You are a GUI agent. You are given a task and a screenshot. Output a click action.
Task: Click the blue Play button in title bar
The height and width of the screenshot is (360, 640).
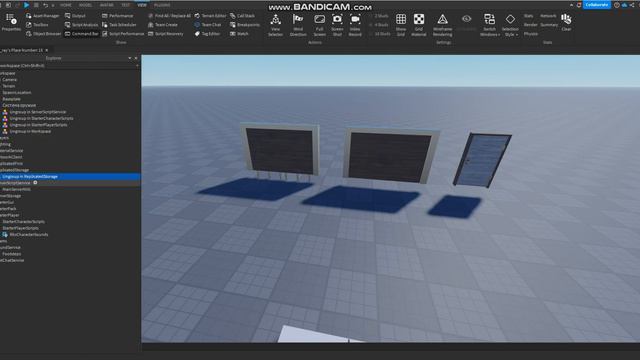pos(26,5)
